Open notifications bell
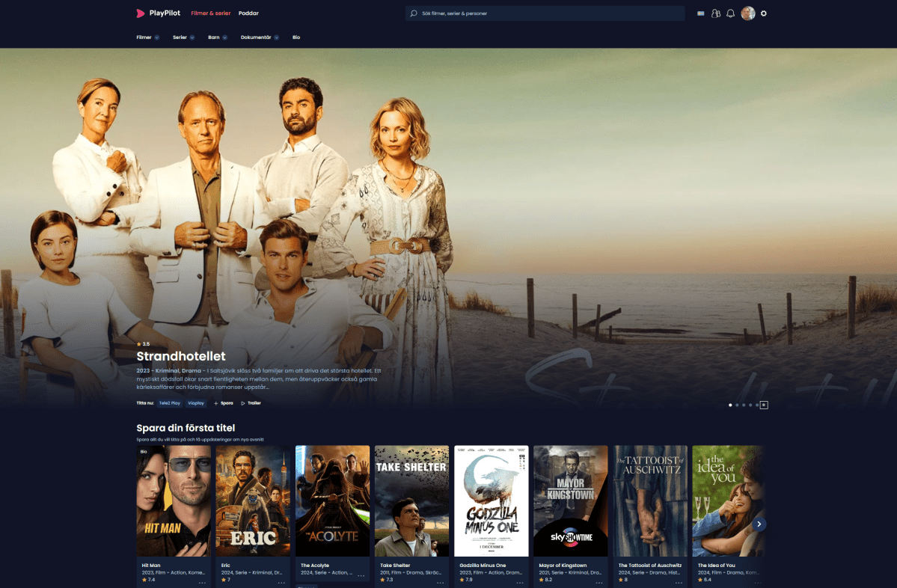The width and height of the screenshot is (897, 588). (731, 13)
